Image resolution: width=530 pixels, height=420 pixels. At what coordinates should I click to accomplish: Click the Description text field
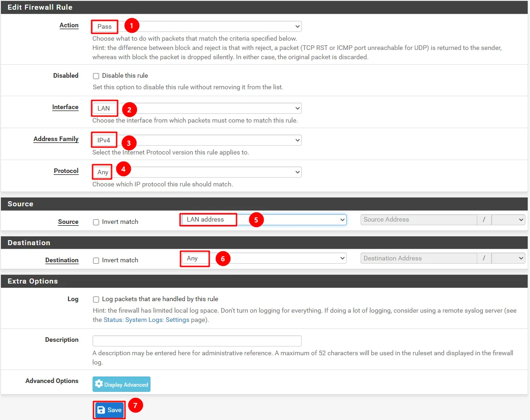pyautogui.click(x=197, y=340)
